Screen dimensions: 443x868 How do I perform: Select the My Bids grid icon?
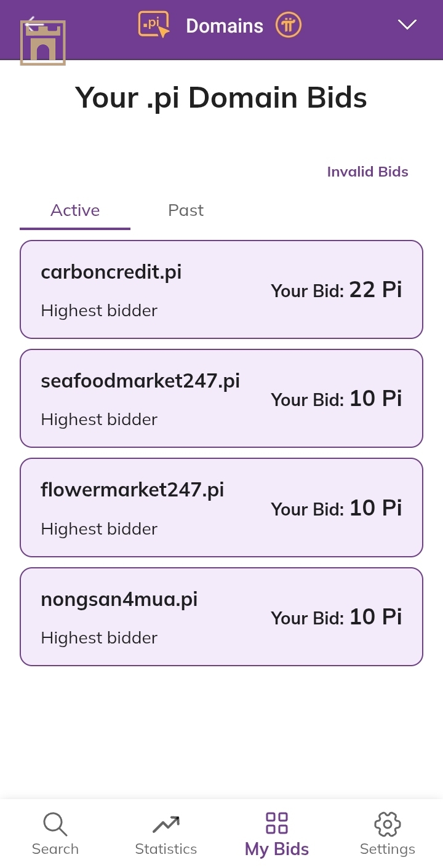(276, 823)
